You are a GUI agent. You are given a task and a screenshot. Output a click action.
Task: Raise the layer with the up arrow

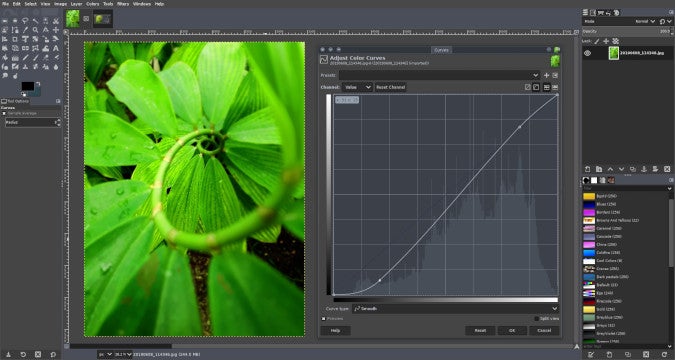610,169
